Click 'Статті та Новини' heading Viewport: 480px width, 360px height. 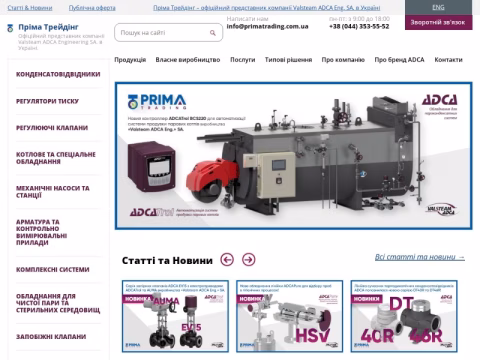(x=167, y=260)
